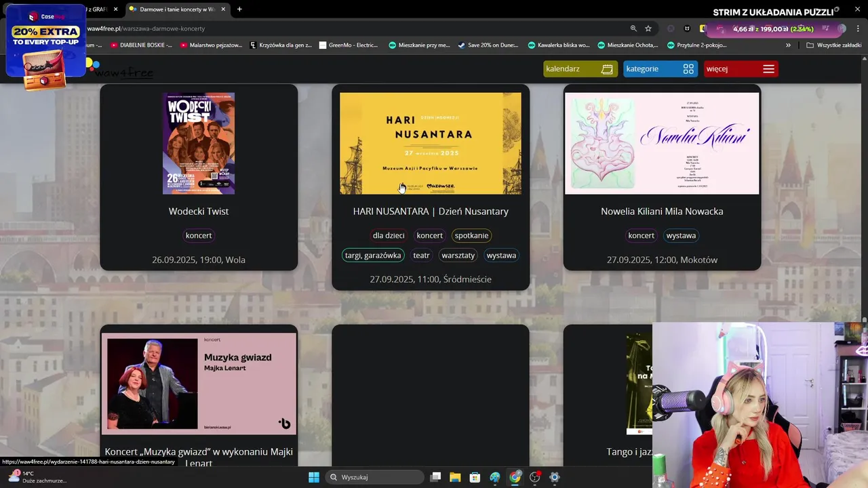The image size is (868, 488).
Task: Select koncert tag under Hari Nusantara
Action: click(x=429, y=236)
